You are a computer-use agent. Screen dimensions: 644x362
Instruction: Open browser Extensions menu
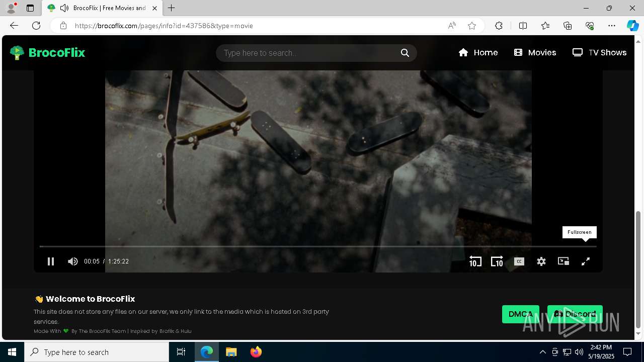point(499,26)
